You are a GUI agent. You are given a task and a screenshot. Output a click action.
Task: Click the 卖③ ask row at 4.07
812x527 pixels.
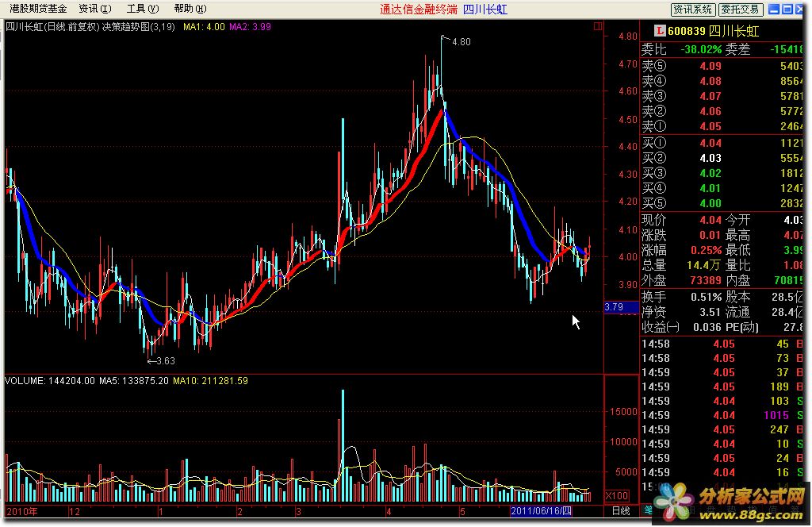click(x=722, y=96)
